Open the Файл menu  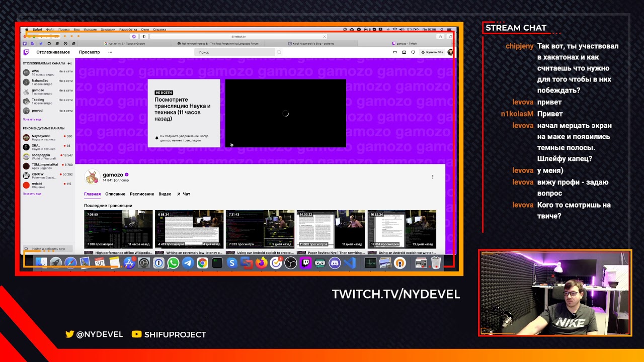tap(50, 30)
